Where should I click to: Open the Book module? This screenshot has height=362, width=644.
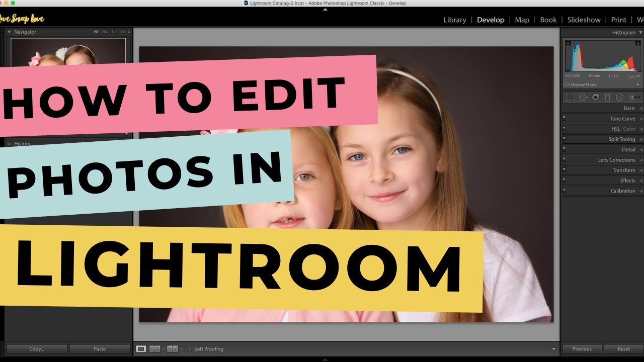coord(548,20)
